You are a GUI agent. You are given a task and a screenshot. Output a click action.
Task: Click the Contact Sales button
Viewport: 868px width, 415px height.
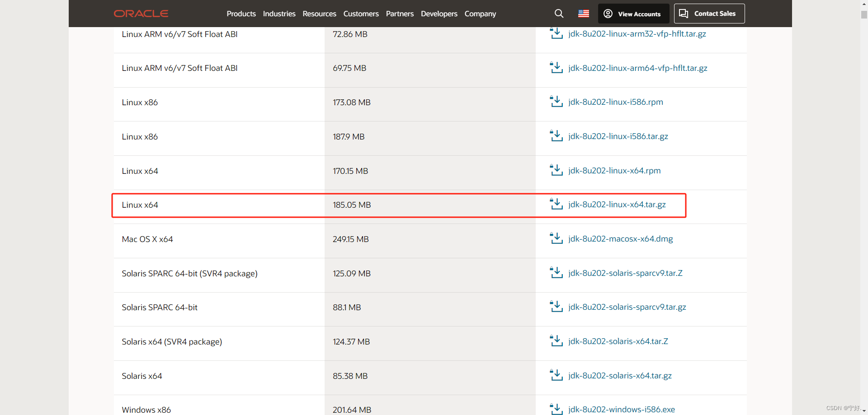pos(709,14)
